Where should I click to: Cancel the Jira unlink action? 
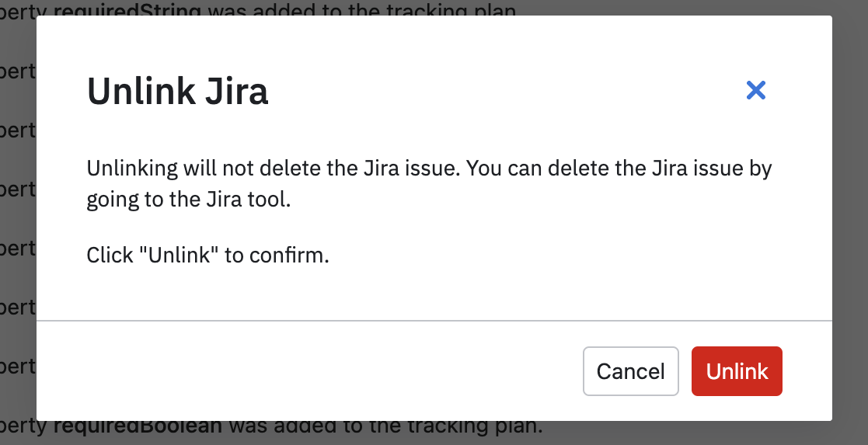tap(630, 371)
